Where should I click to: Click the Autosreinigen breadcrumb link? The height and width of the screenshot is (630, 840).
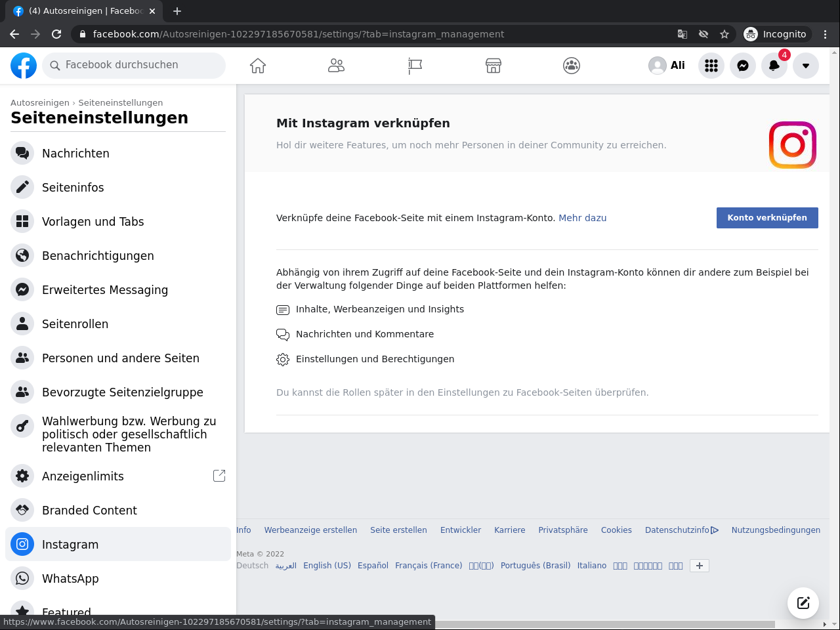point(40,102)
